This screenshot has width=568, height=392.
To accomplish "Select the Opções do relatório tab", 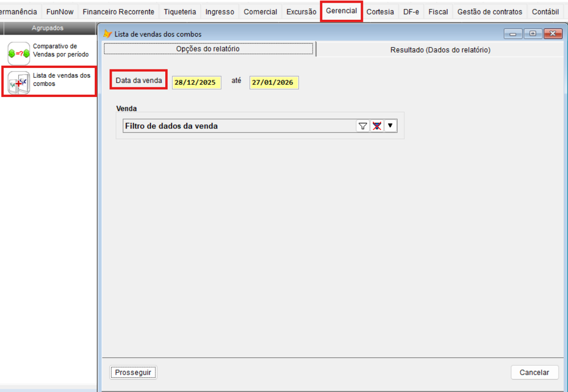I will pyautogui.click(x=208, y=49).
